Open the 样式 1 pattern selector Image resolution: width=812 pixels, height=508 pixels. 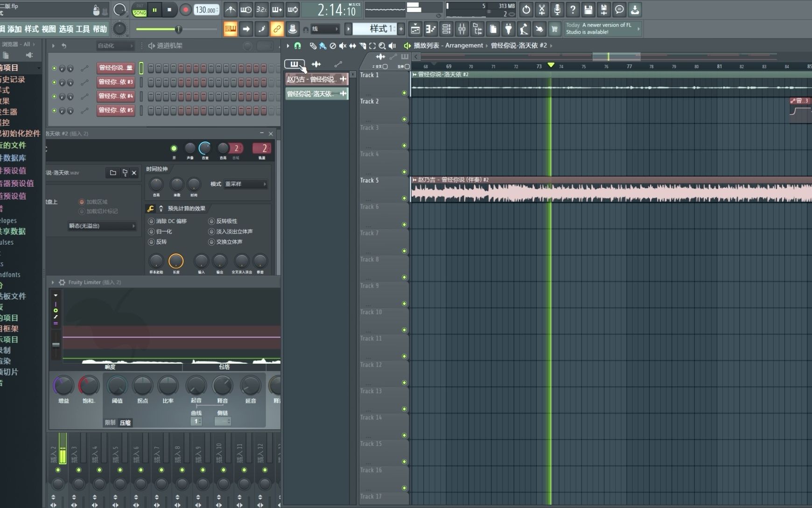(x=374, y=29)
